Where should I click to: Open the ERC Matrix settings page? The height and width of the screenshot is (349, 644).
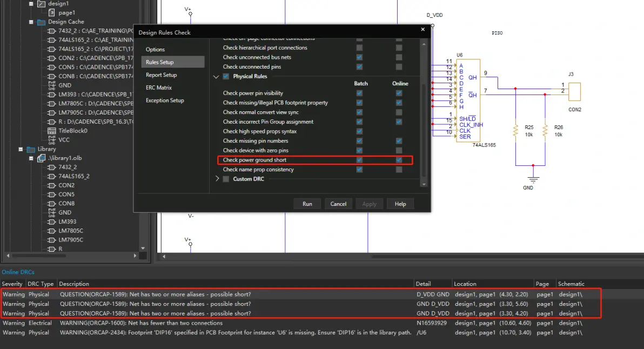(x=158, y=88)
